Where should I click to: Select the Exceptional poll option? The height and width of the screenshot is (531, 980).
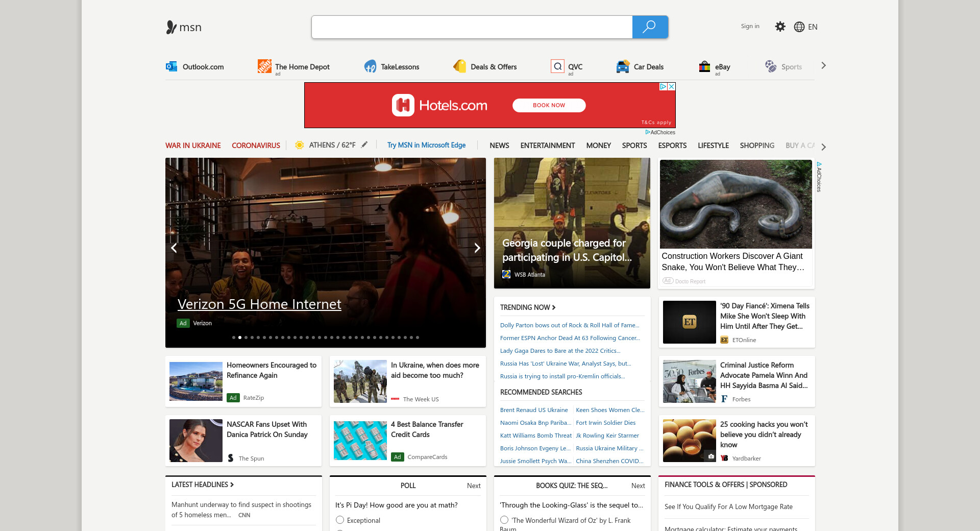click(x=340, y=520)
